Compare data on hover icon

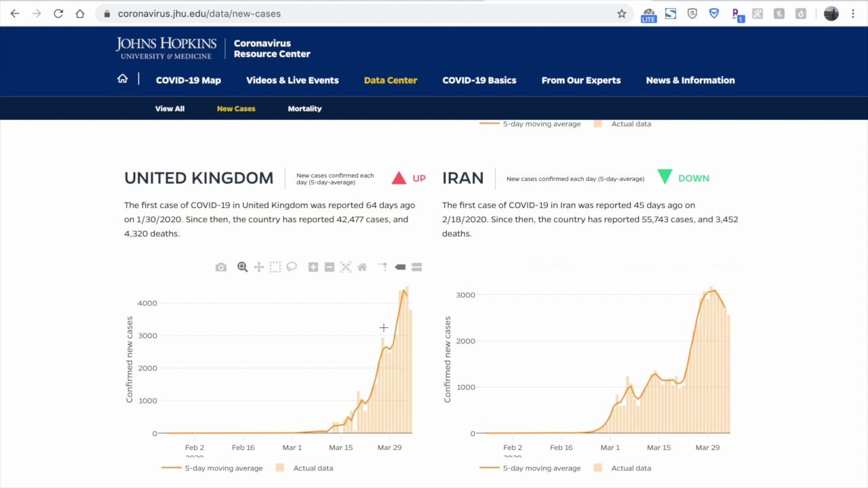pos(416,267)
